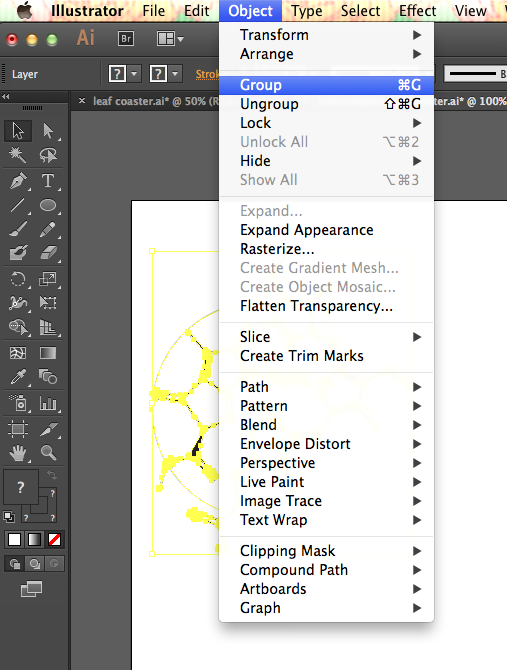This screenshot has height=670, width=507.
Task: Expand the Transform submenu
Action: click(x=326, y=35)
